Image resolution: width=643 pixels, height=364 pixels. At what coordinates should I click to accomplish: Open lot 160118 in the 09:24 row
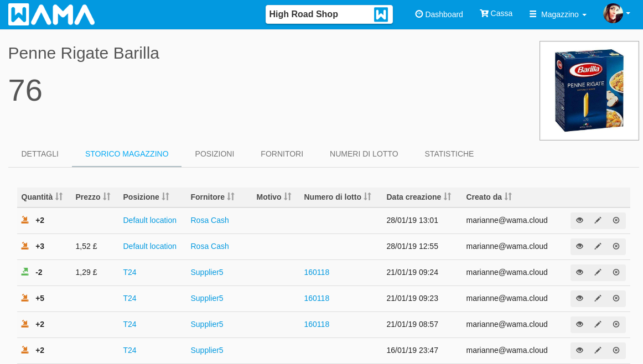tap(317, 273)
